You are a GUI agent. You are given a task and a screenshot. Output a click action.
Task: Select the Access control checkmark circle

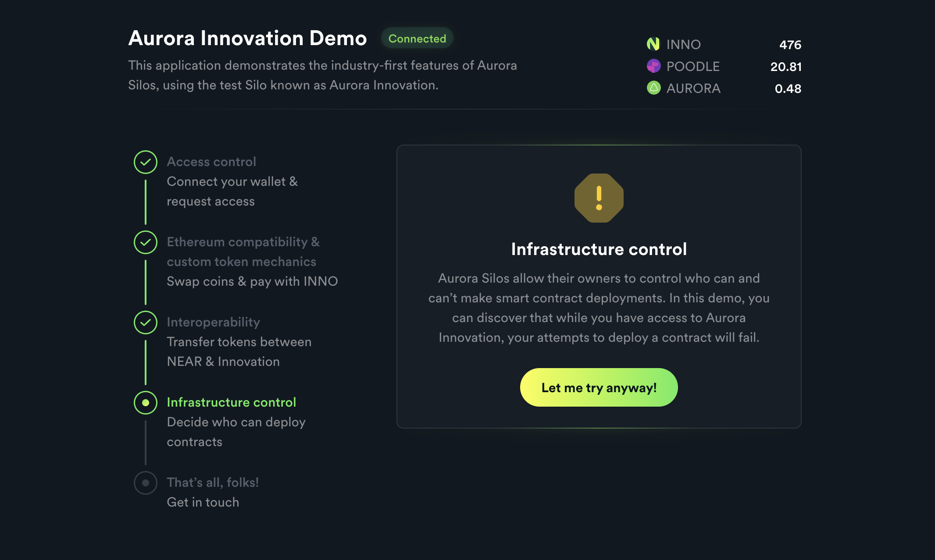[146, 162]
